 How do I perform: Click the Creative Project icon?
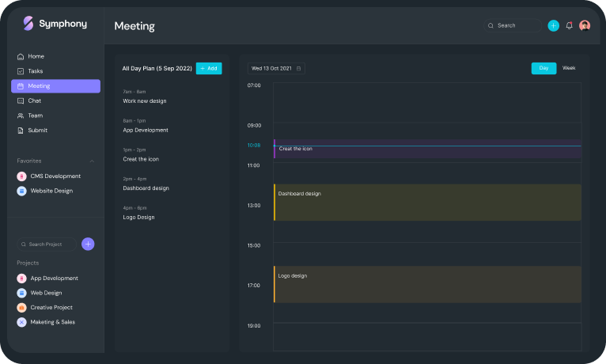pyautogui.click(x=21, y=308)
